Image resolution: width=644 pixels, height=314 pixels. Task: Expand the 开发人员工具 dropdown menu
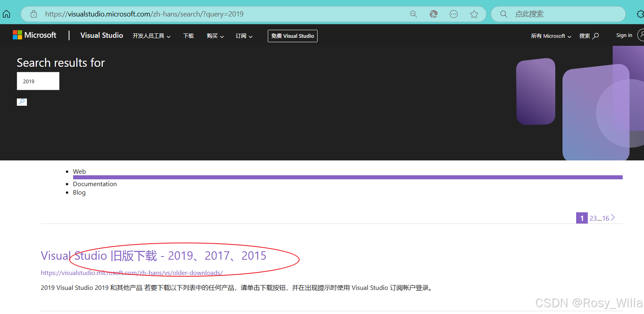(x=152, y=36)
